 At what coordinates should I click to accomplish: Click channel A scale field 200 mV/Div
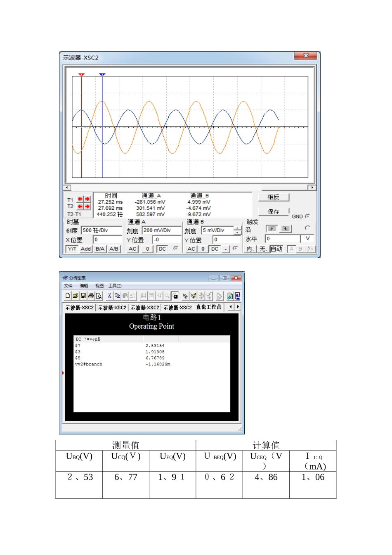click(162, 230)
